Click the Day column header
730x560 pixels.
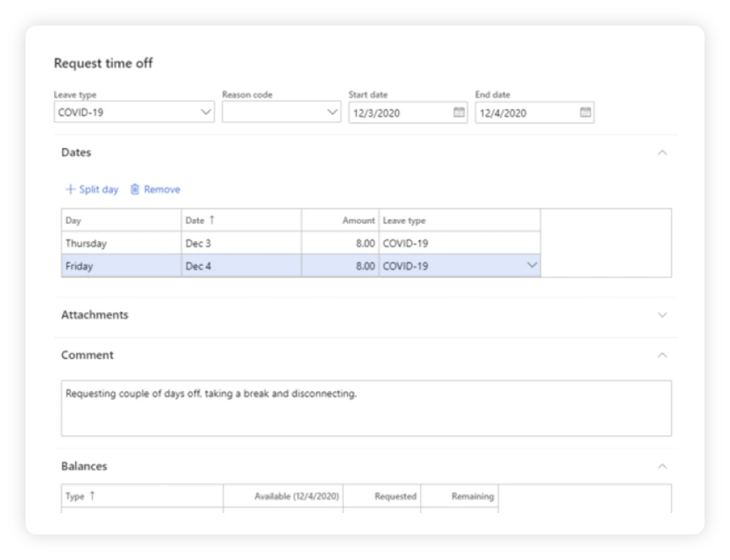121,220
